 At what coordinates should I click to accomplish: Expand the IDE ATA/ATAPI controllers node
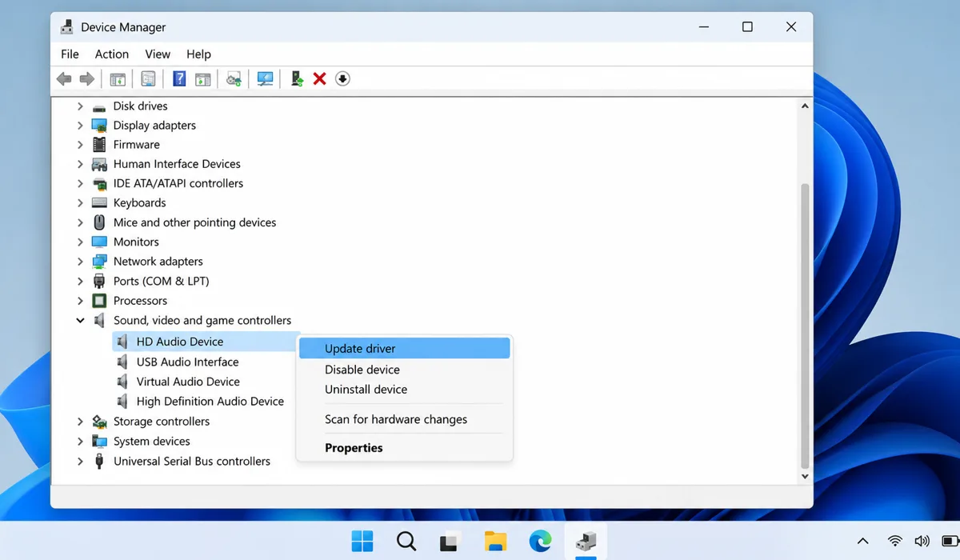(x=80, y=184)
